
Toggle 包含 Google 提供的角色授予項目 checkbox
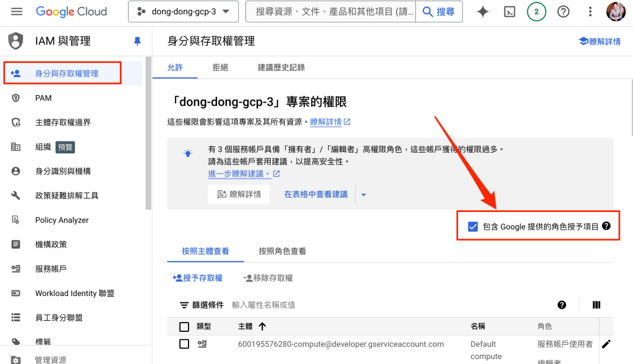pos(472,226)
